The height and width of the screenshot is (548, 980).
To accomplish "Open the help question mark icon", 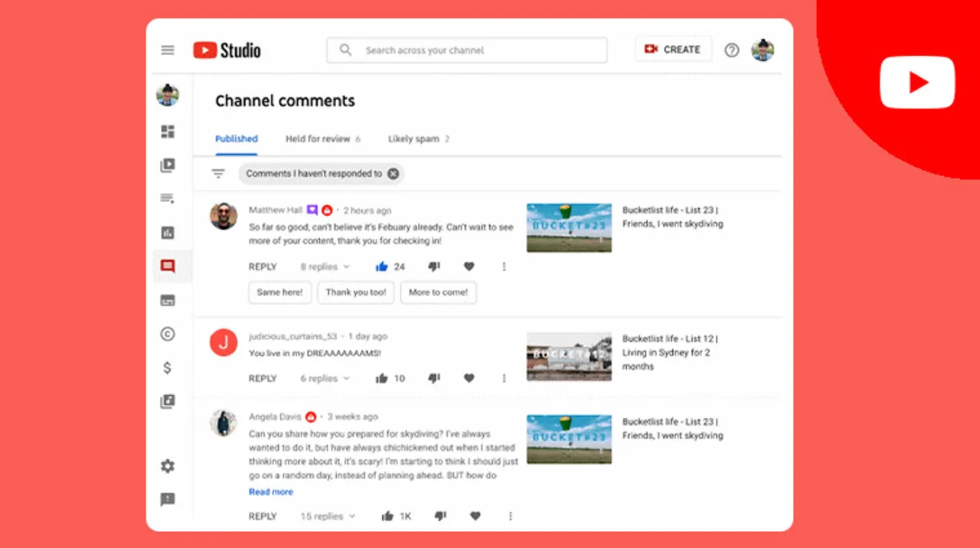I will coord(732,50).
